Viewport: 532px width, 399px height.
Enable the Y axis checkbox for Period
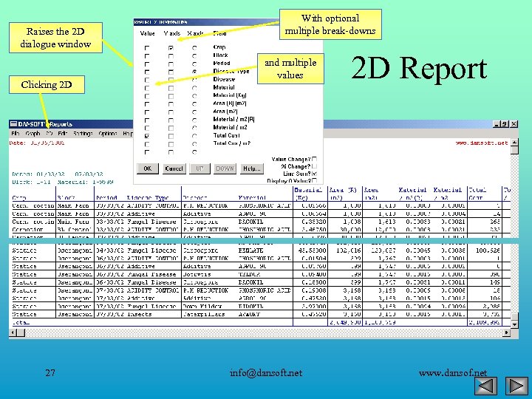coord(171,64)
